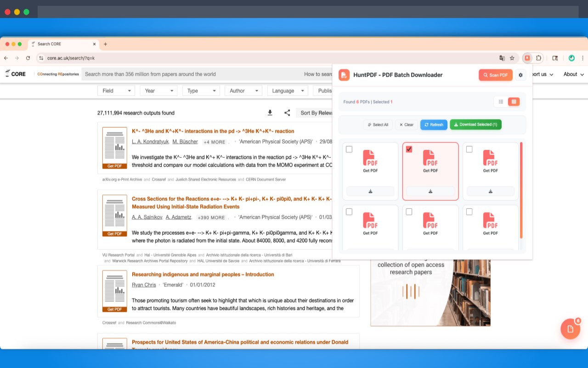Click Get PDF thumbnail for Salnikov paper
Image resolution: width=588 pixels, height=368 pixels.
point(114,216)
